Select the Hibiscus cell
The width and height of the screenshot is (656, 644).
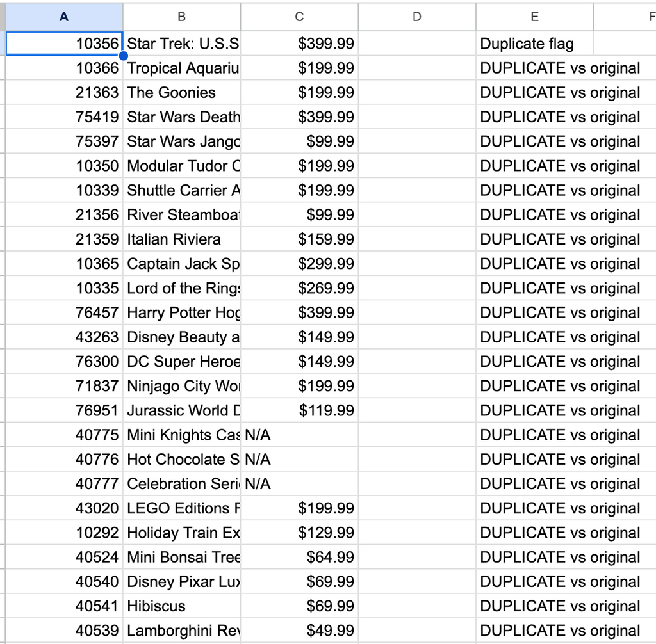click(x=181, y=606)
